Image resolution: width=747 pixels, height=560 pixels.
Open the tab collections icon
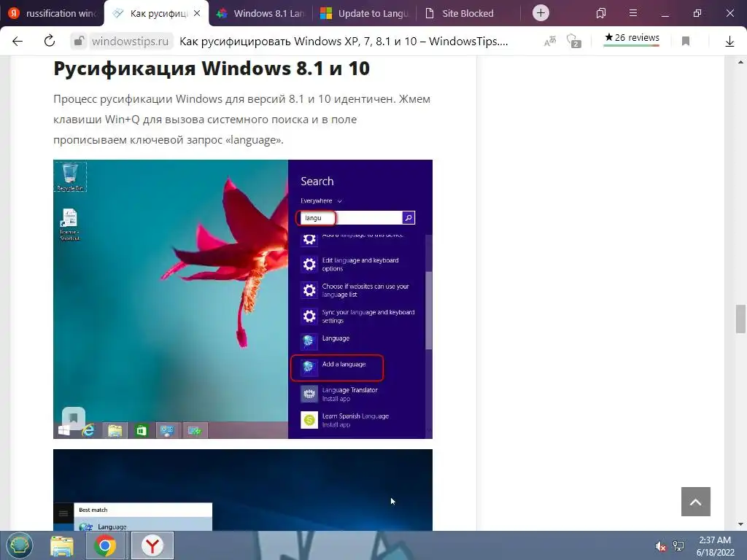tap(601, 13)
